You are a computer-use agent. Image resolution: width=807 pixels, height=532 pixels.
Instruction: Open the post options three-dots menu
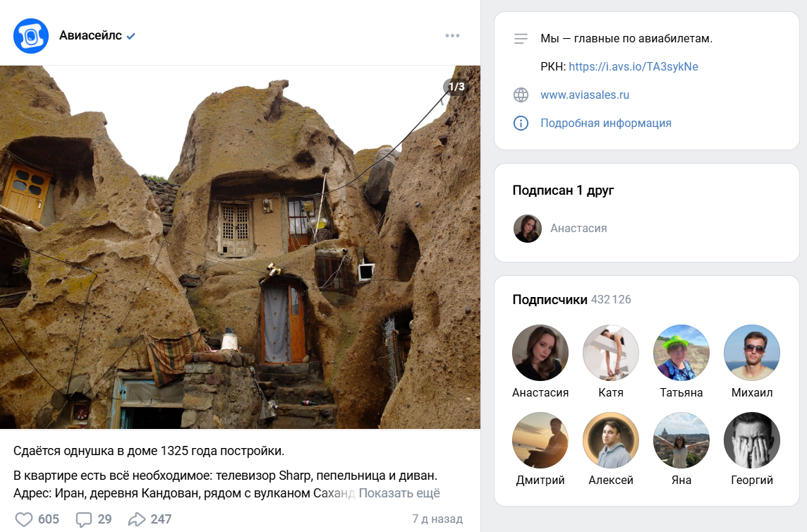(x=452, y=35)
